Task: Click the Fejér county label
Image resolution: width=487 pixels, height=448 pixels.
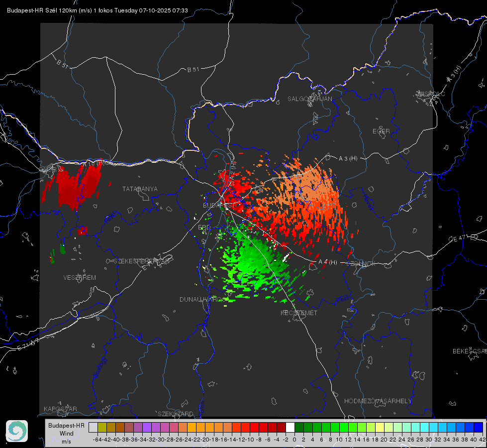Action: (x=111, y=218)
